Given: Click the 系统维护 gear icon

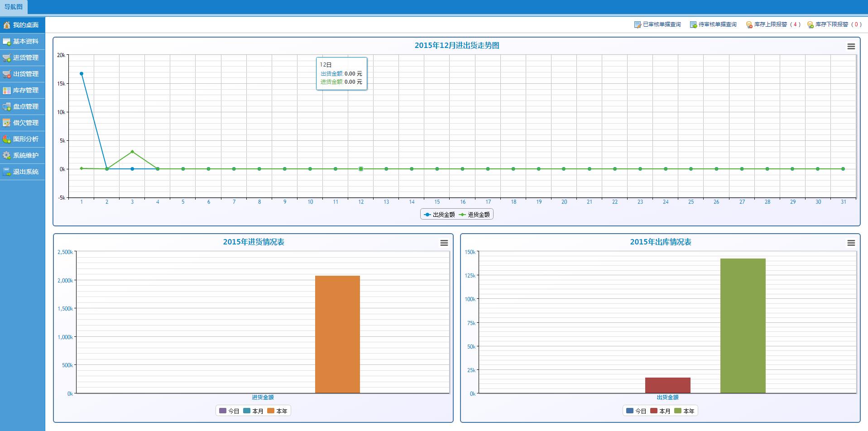Looking at the screenshot, I should [7, 156].
